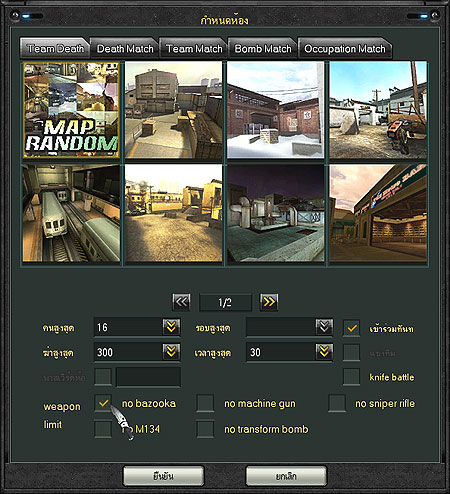Open the Bomb Match tab
450x494 pixels.
263,49
